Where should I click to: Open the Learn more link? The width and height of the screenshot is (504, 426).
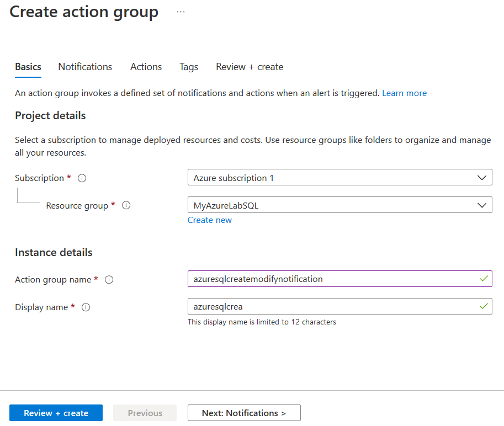click(x=404, y=93)
